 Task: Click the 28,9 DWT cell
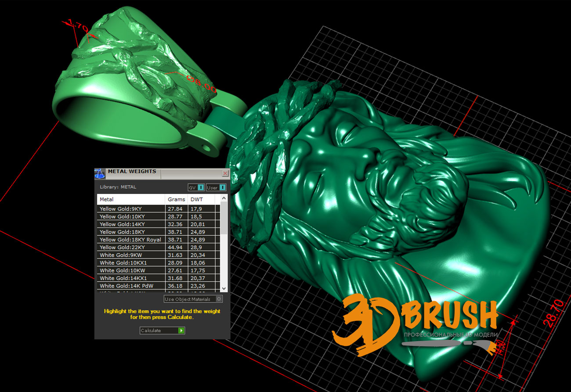pos(201,247)
